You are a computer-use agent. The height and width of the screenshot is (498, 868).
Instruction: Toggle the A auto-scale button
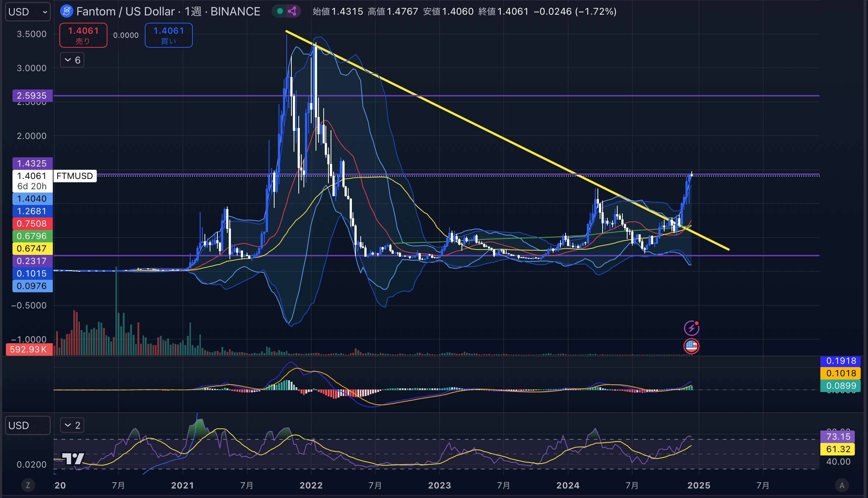[842, 486]
